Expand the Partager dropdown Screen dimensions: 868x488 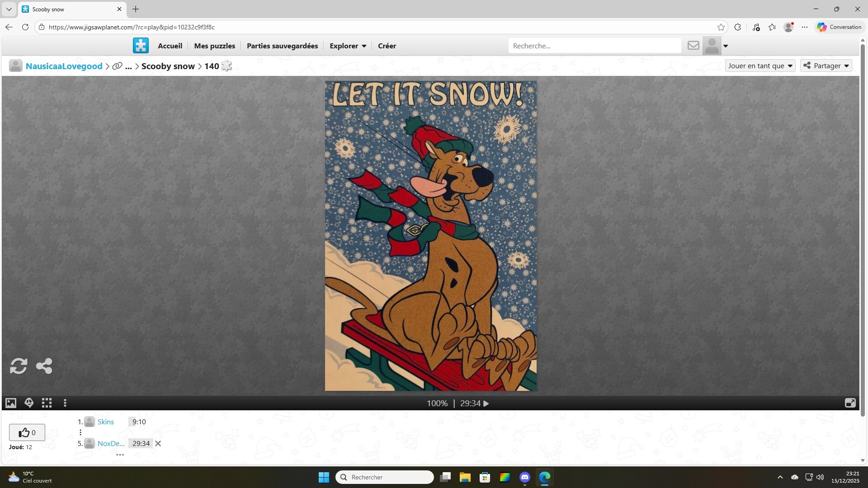(x=826, y=66)
